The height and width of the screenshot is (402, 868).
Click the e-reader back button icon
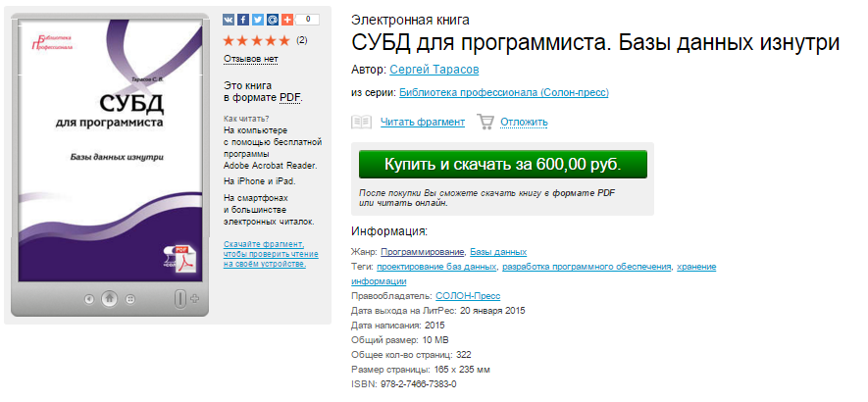[89, 299]
